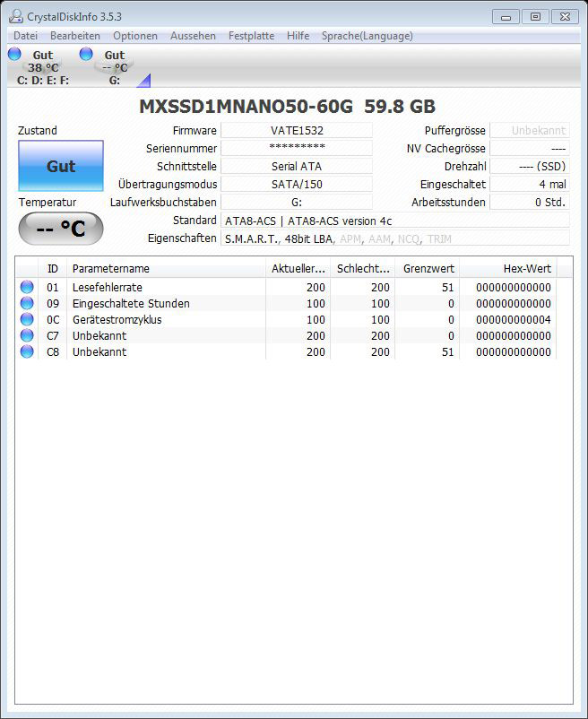Click the disk title MXSSD1MNANO50-60G 59.8 GB
The image size is (588, 719).
click(x=288, y=107)
